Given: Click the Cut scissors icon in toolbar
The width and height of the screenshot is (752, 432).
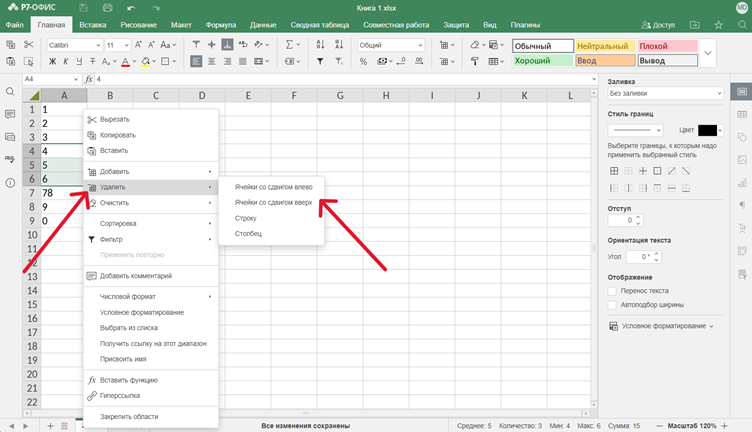Looking at the screenshot, I should 28,45.
